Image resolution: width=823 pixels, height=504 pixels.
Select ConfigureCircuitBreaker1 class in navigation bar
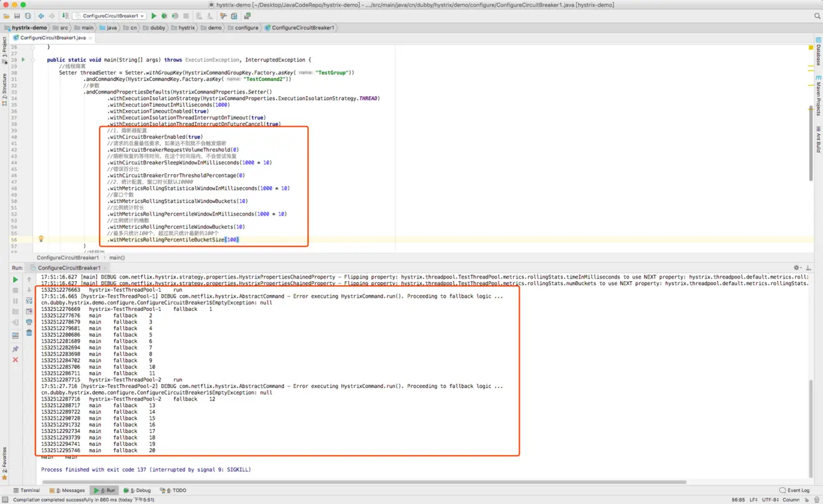point(299,28)
